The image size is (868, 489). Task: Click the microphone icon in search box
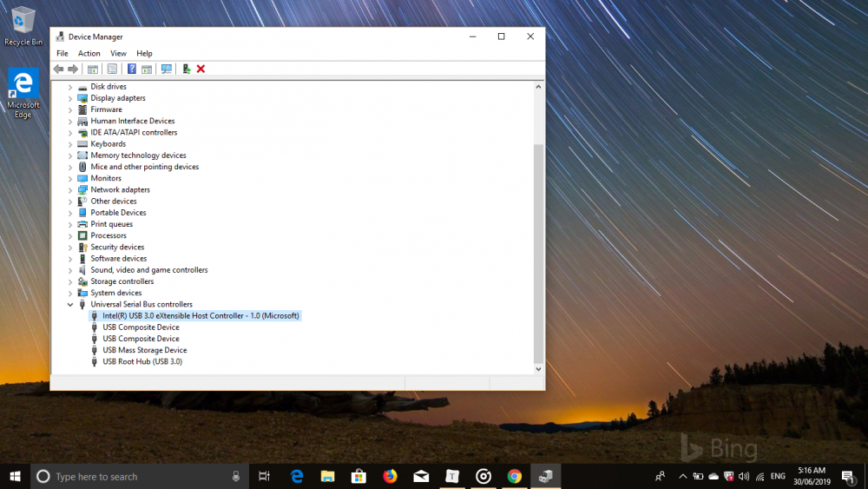tap(236, 476)
